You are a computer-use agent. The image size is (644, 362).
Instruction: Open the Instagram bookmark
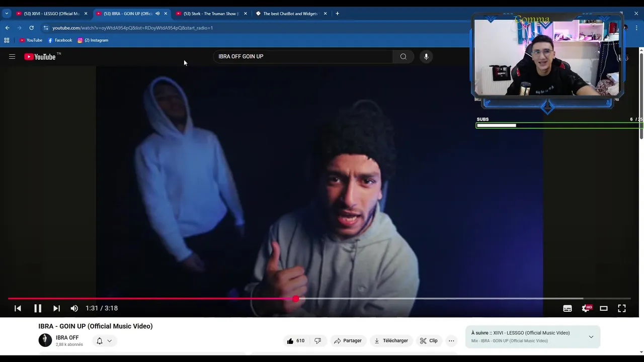point(93,40)
